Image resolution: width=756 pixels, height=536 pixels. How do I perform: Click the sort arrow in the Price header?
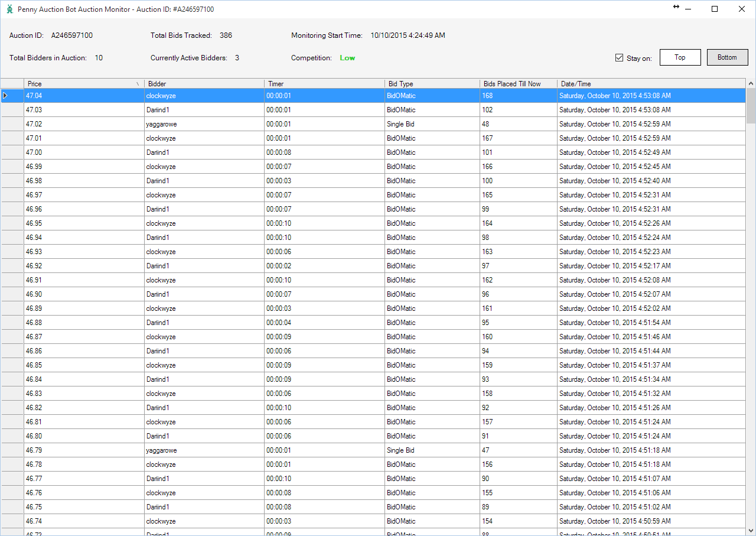click(138, 84)
